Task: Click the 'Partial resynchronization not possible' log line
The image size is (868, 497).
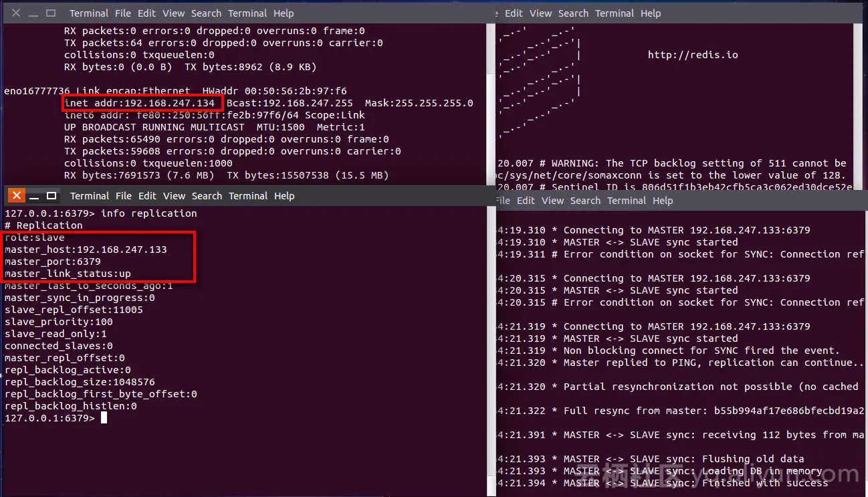Action: tap(679, 387)
